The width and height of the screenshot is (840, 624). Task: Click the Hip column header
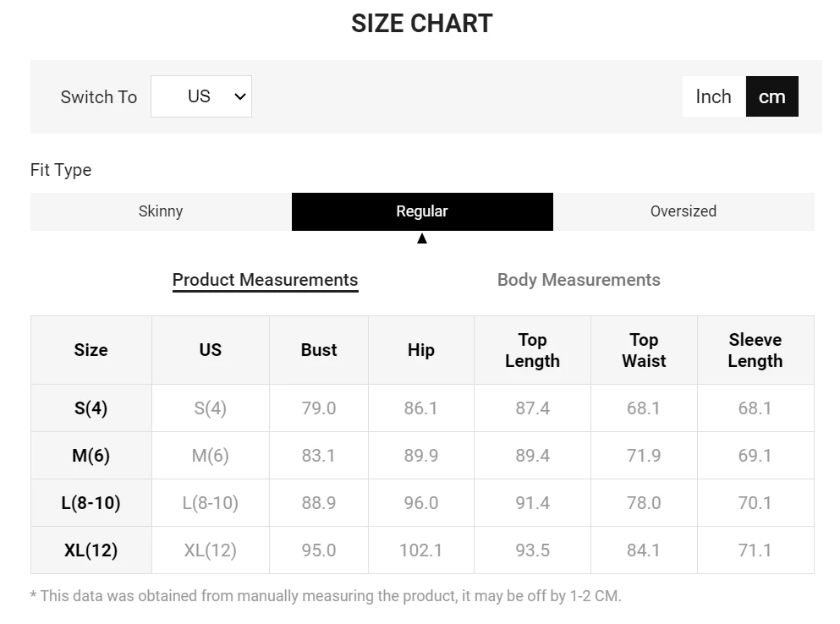tap(420, 350)
